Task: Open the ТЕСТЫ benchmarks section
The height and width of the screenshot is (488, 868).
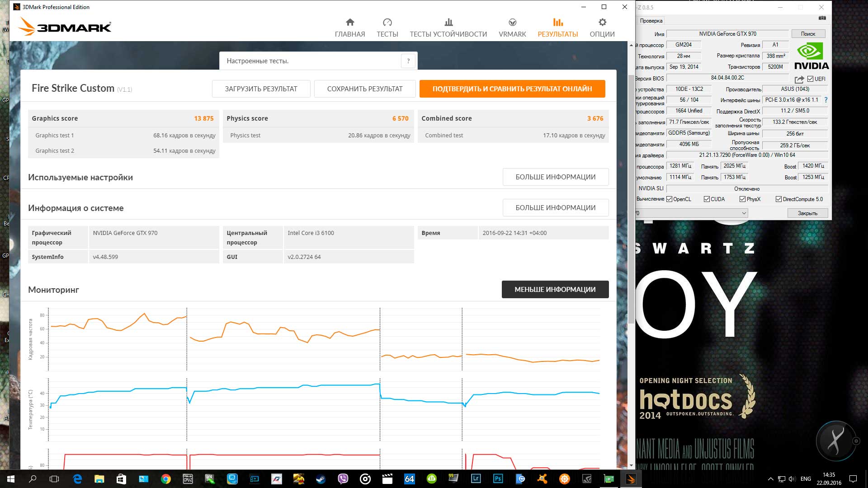Action: coord(387,28)
